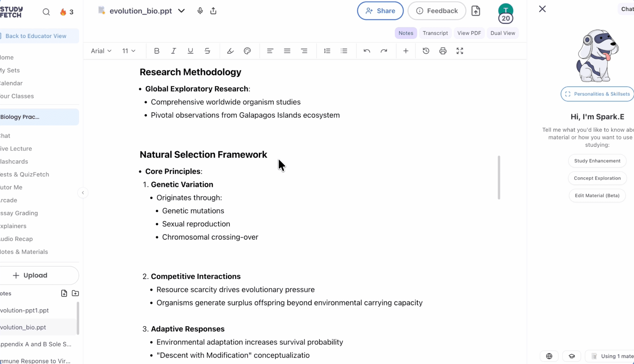Open Live Lecture in sidebar
Image resolution: width=634 pixels, height=364 pixels.
[16, 148]
